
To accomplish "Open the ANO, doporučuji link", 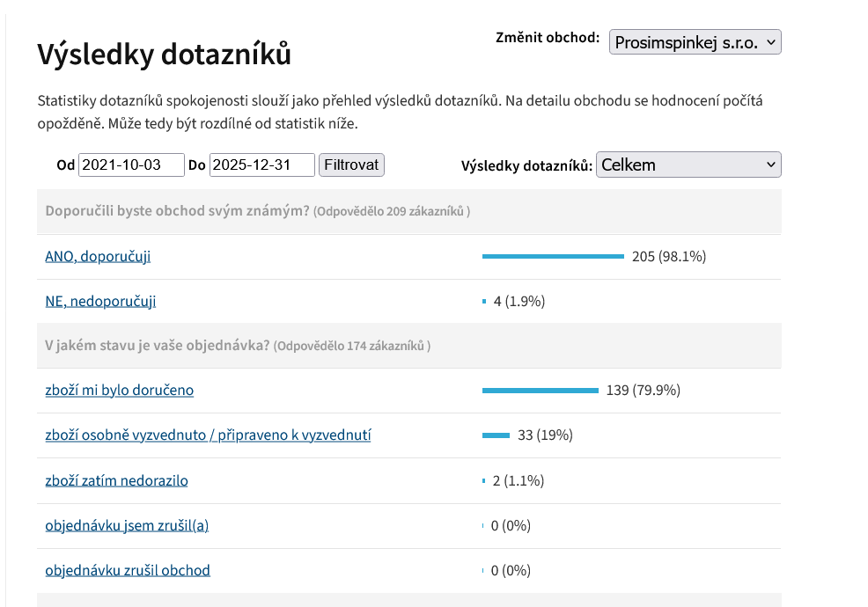I will coord(98,256).
